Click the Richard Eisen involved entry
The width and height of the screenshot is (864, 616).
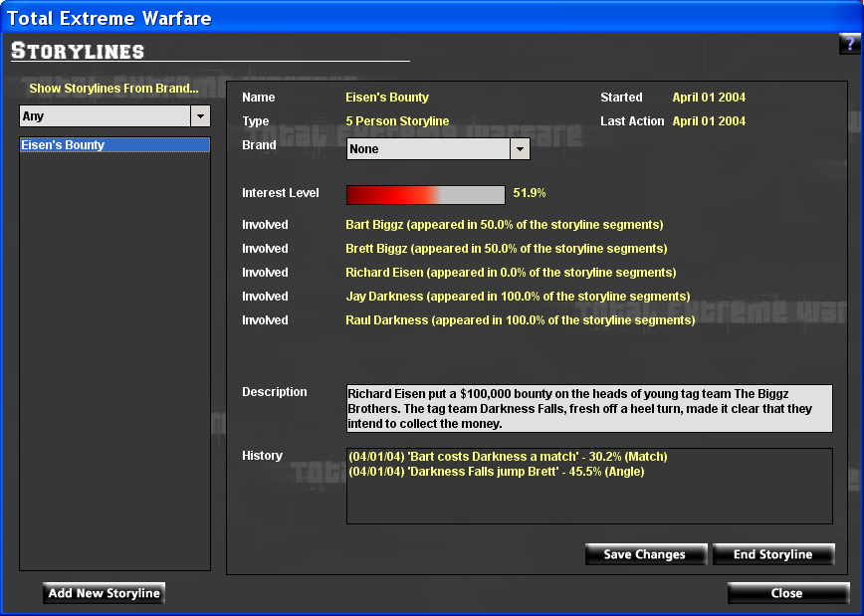click(511, 273)
